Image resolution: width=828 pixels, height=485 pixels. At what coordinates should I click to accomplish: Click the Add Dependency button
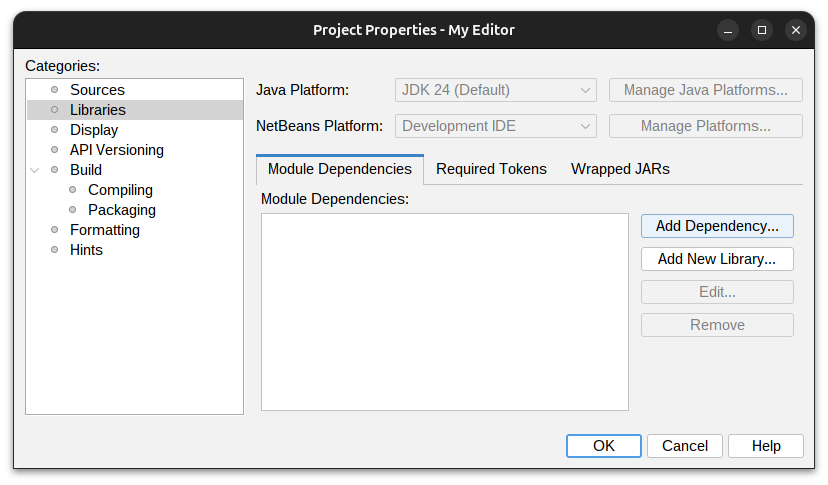tap(717, 226)
